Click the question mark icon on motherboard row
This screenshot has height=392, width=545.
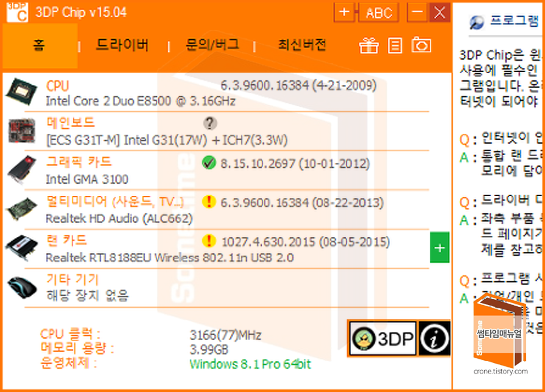click(209, 123)
